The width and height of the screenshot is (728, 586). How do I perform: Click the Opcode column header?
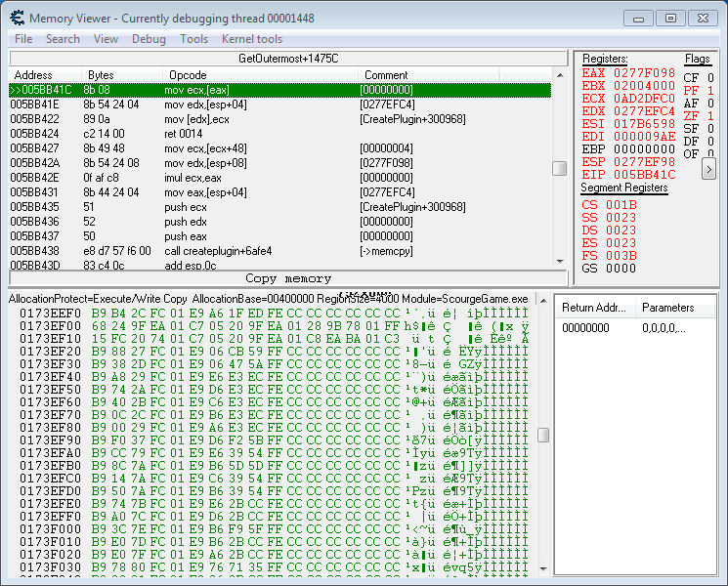pos(188,75)
